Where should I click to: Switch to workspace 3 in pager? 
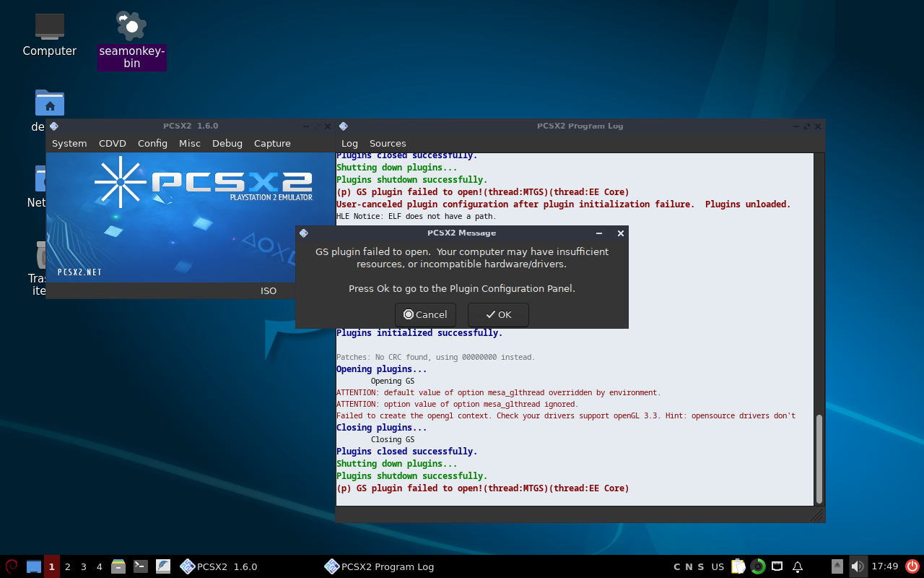click(x=84, y=566)
